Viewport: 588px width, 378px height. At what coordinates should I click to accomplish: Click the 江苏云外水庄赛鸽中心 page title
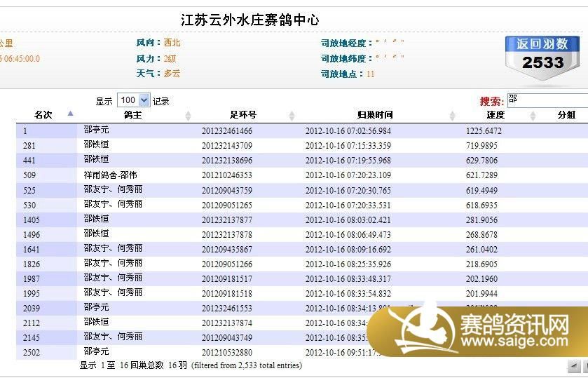pos(249,20)
